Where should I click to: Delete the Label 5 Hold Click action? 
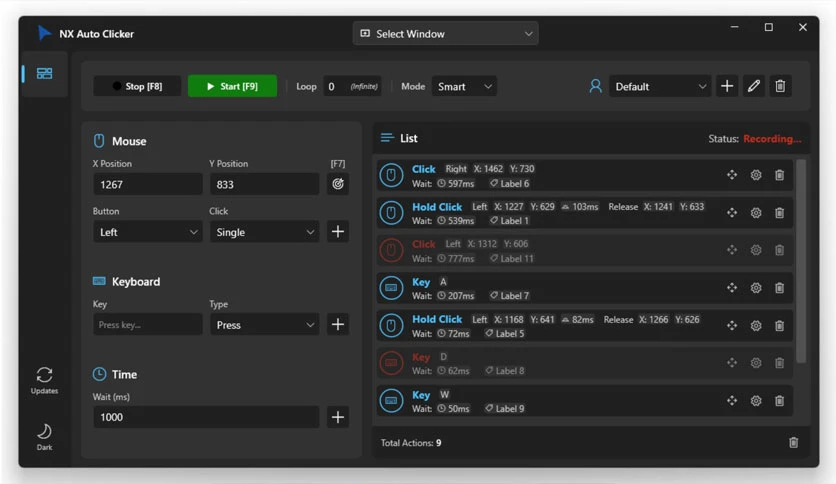click(x=779, y=326)
